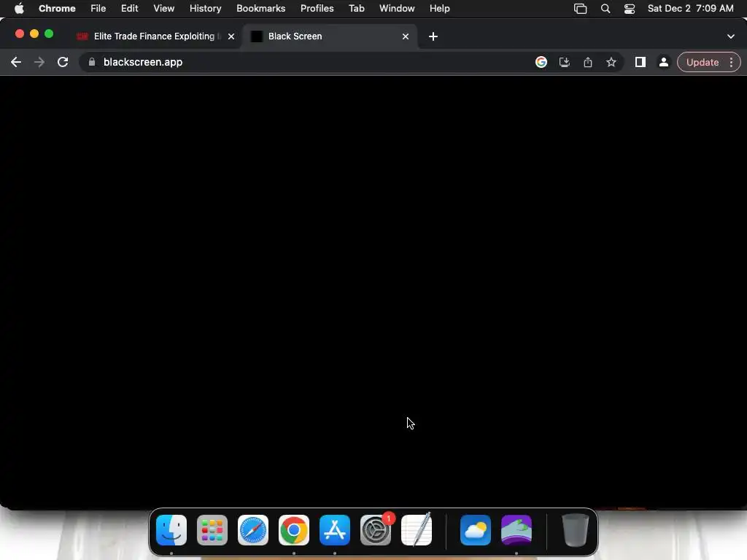Image resolution: width=747 pixels, height=560 pixels.
Task: Expand the tab search chevron
Action: click(x=731, y=36)
